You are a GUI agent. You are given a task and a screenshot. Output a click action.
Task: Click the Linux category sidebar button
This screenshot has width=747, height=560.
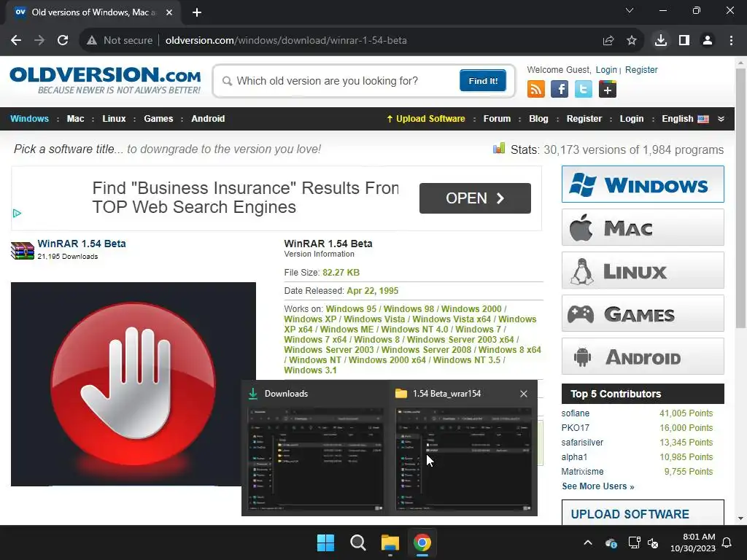click(643, 271)
